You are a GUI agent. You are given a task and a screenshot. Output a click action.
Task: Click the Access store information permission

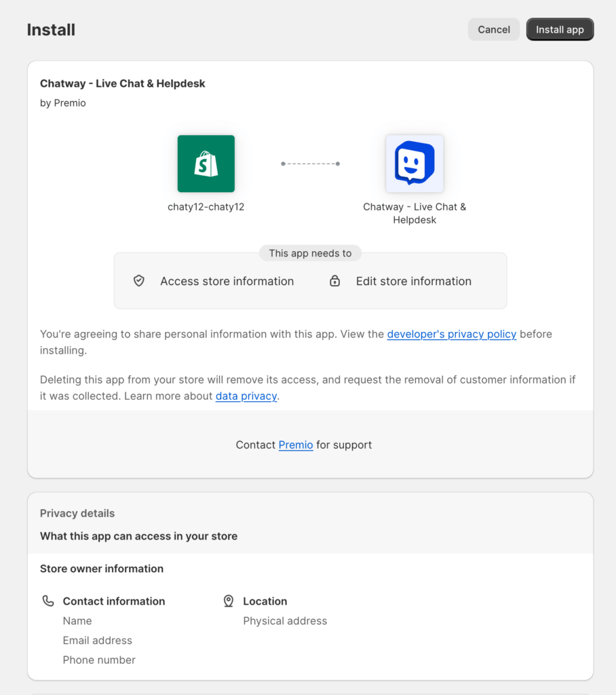point(227,281)
